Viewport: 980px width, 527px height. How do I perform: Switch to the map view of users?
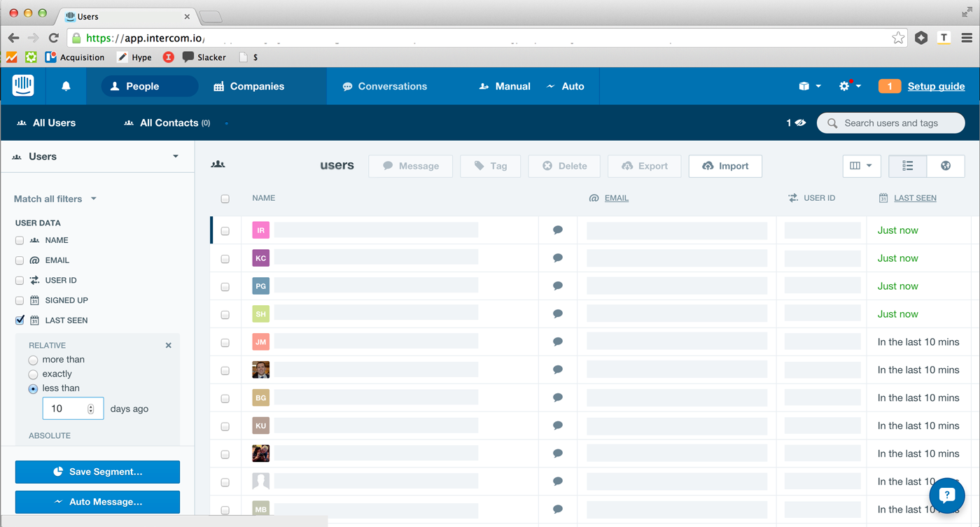pyautogui.click(x=946, y=166)
